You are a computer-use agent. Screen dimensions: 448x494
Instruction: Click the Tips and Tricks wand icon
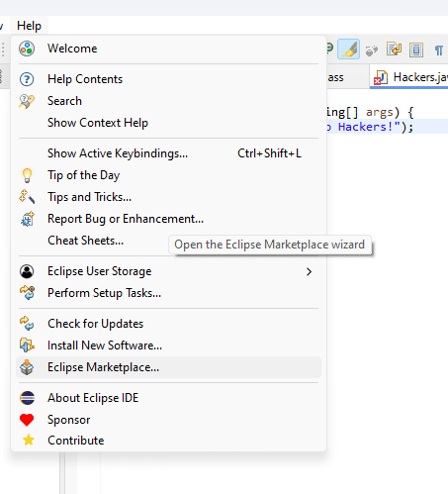27,197
